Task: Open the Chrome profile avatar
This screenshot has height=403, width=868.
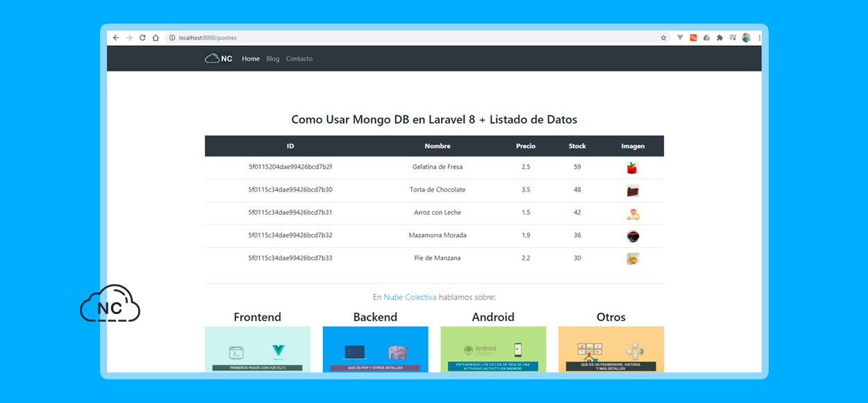Action: pyautogui.click(x=746, y=38)
